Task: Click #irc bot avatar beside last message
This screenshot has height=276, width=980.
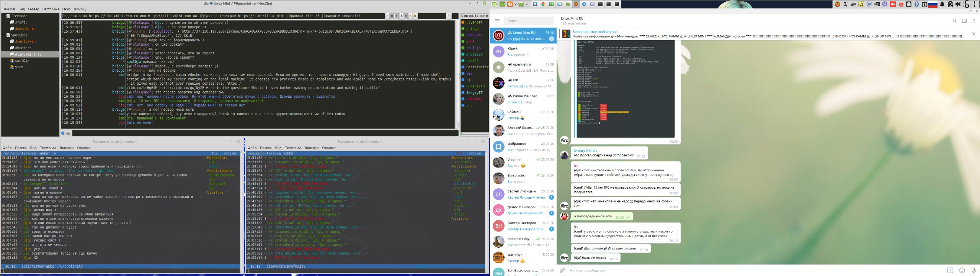Action: 564,258
